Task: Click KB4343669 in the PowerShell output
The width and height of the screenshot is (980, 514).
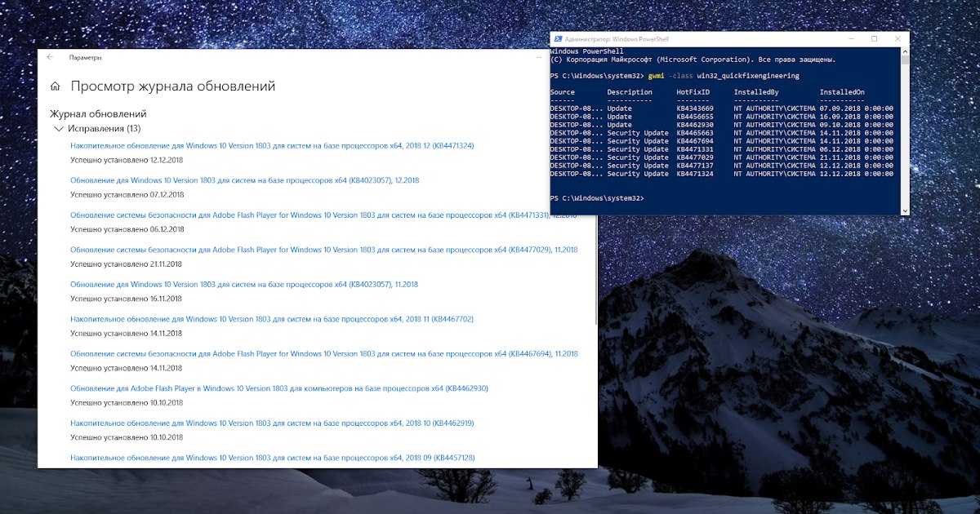Action: [x=695, y=109]
